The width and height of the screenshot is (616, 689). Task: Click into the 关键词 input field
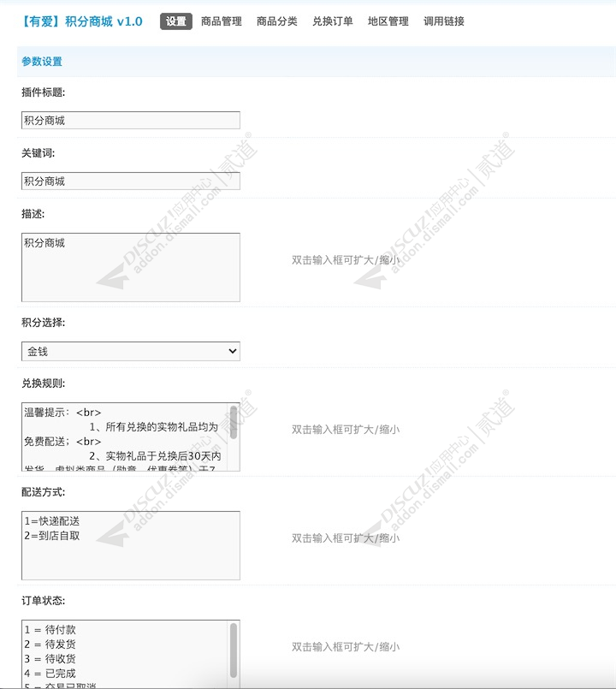click(131, 181)
